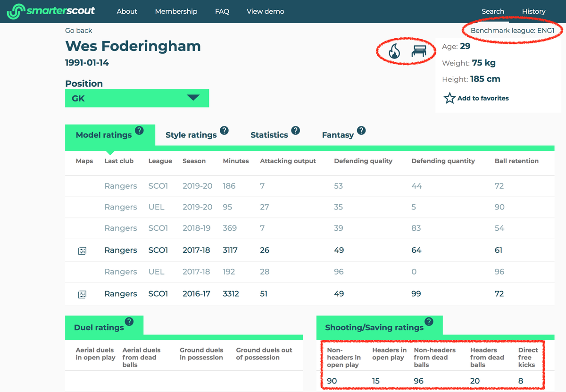
Task: Click the Attacking output column header
Action: [288, 161]
